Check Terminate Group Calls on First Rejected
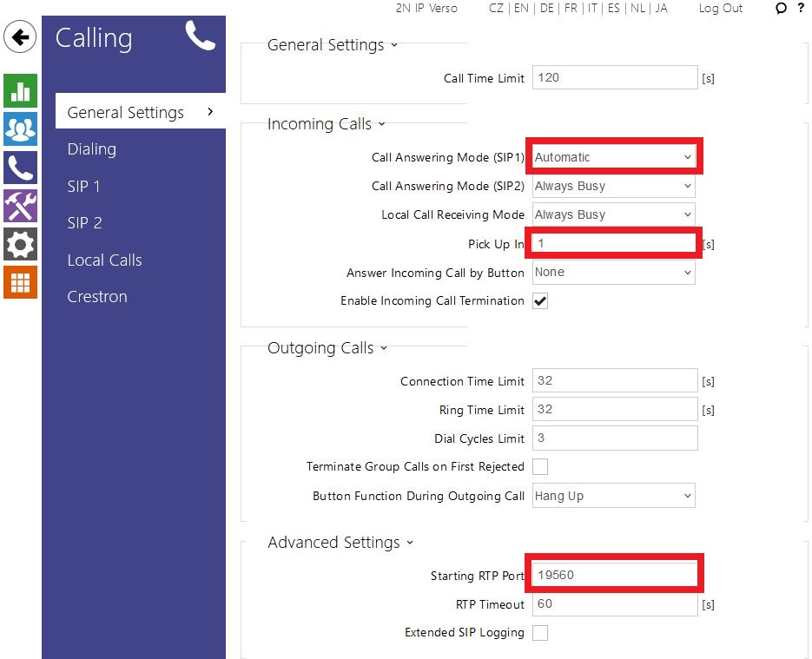Image resolution: width=812 pixels, height=659 pixels. tap(540, 467)
